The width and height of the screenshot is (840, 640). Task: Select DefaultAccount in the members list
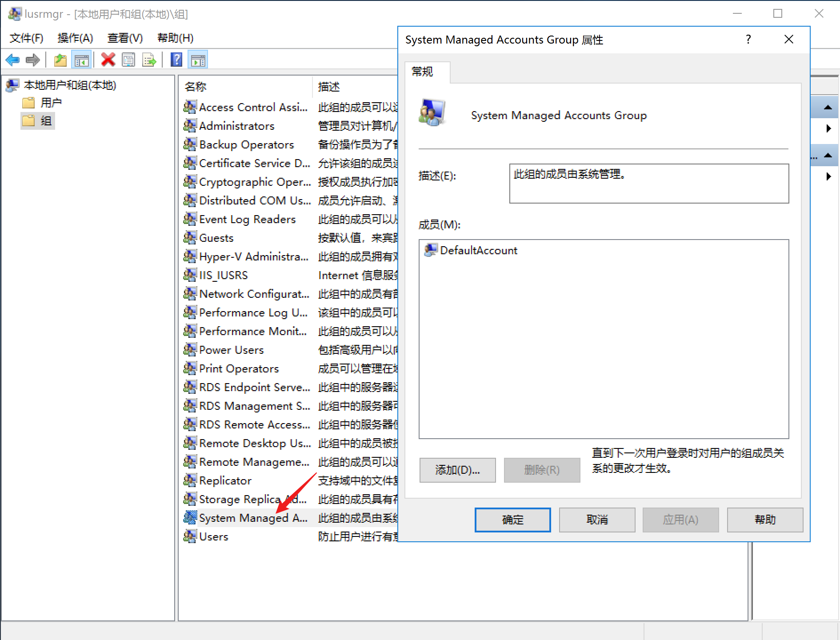pyautogui.click(x=478, y=251)
